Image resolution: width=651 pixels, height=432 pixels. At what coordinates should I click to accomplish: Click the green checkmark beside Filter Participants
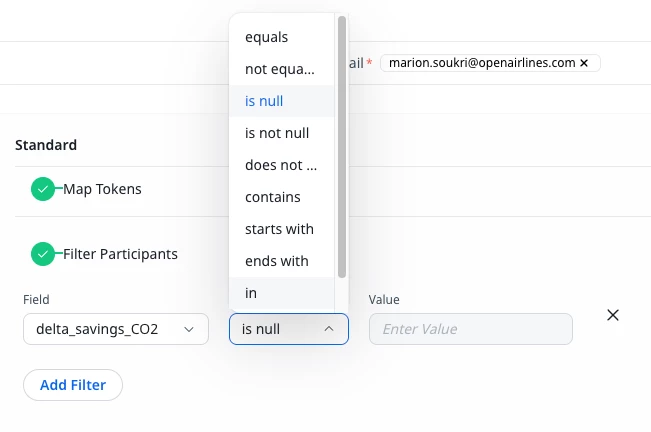[42, 254]
